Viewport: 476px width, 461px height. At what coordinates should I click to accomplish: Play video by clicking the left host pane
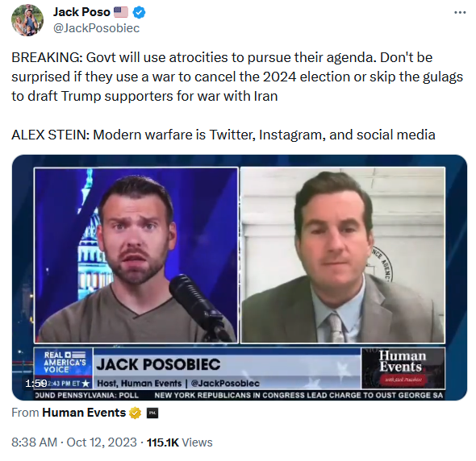click(x=136, y=255)
